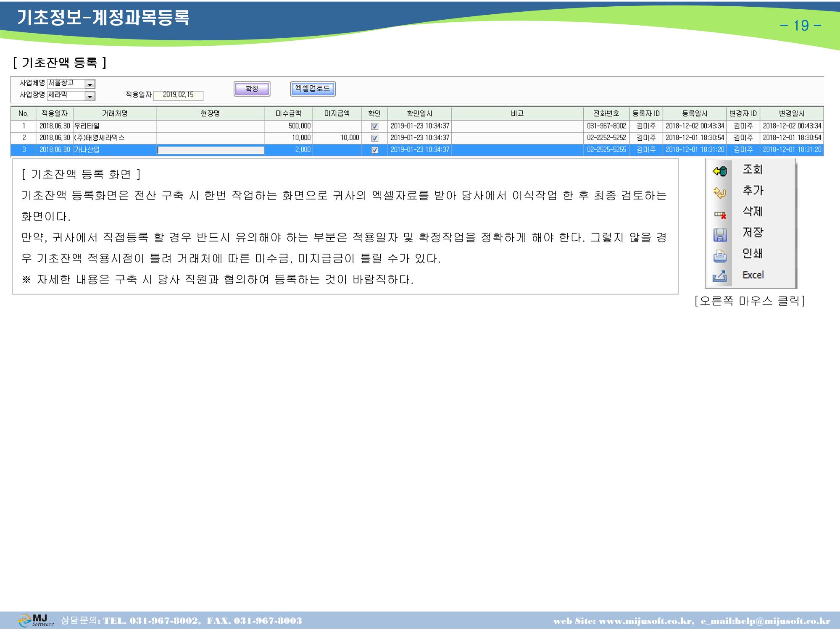Click the 전화번호 column header
The width and height of the screenshot is (840, 630).
(x=606, y=113)
